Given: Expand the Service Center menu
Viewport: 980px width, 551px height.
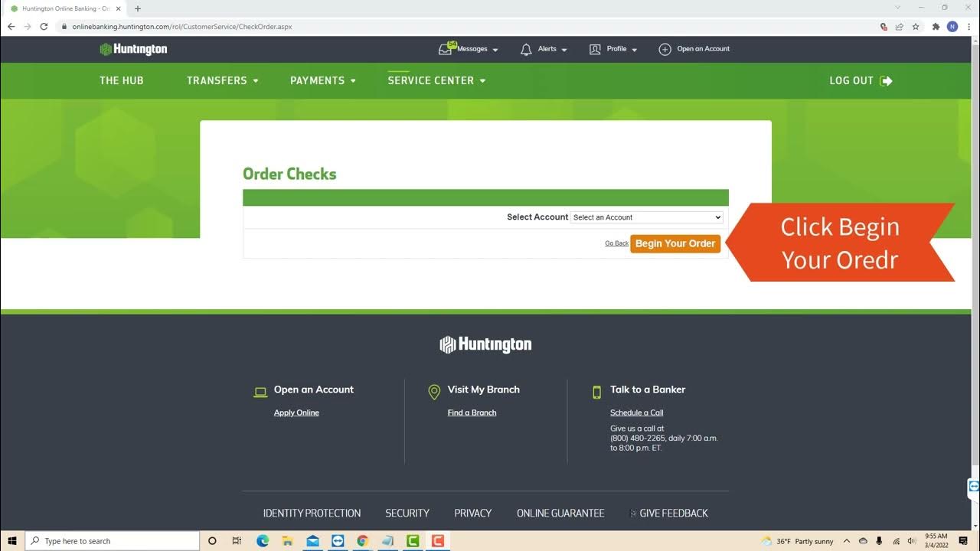Looking at the screenshot, I should (x=436, y=80).
